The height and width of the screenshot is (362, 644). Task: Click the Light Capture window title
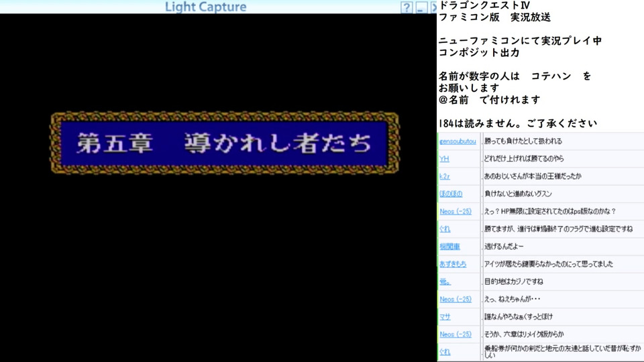(206, 7)
